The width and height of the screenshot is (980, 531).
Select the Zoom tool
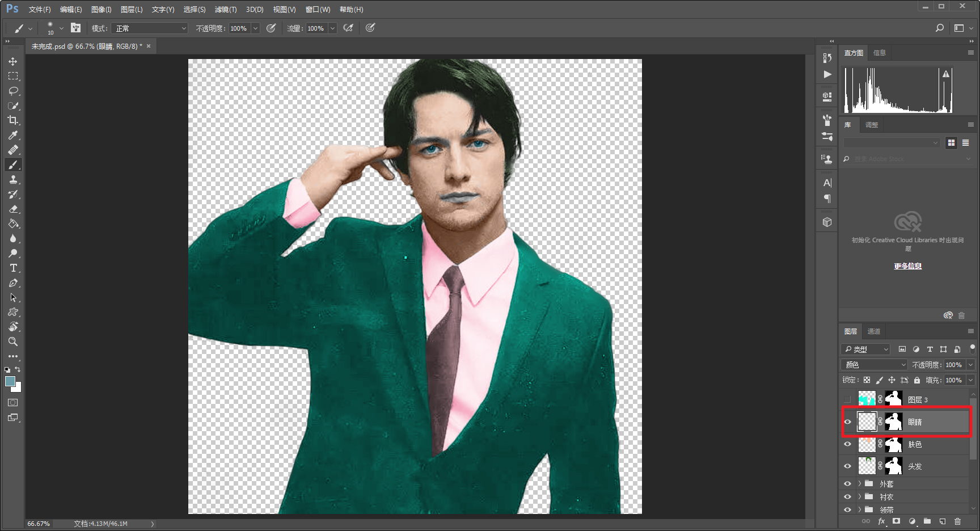coord(13,342)
